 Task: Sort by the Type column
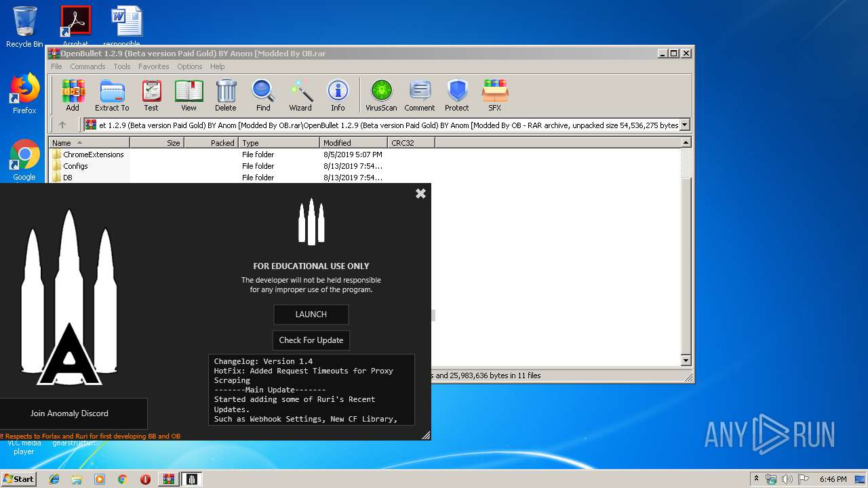coord(279,142)
